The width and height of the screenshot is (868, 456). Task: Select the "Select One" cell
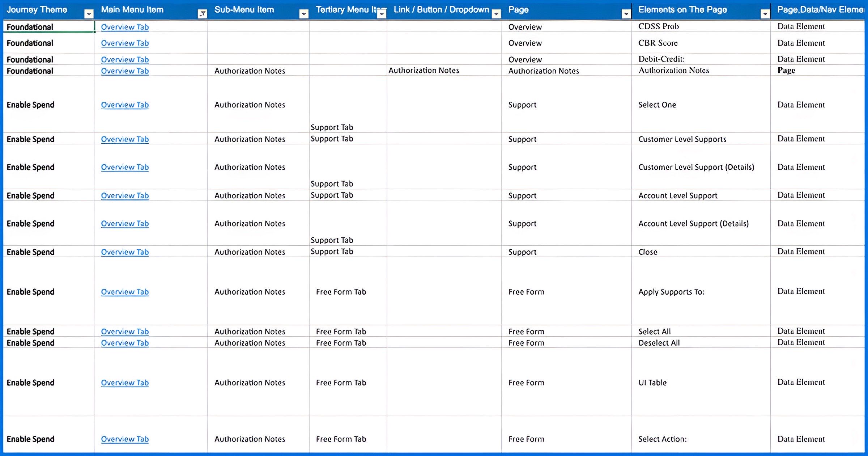701,105
